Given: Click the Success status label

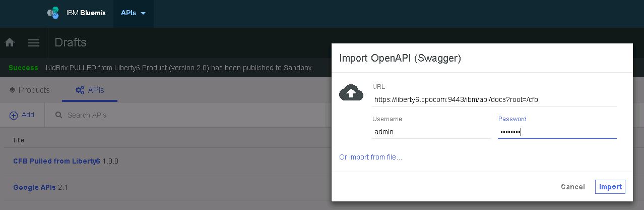Looking at the screenshot, I should 23,68.
